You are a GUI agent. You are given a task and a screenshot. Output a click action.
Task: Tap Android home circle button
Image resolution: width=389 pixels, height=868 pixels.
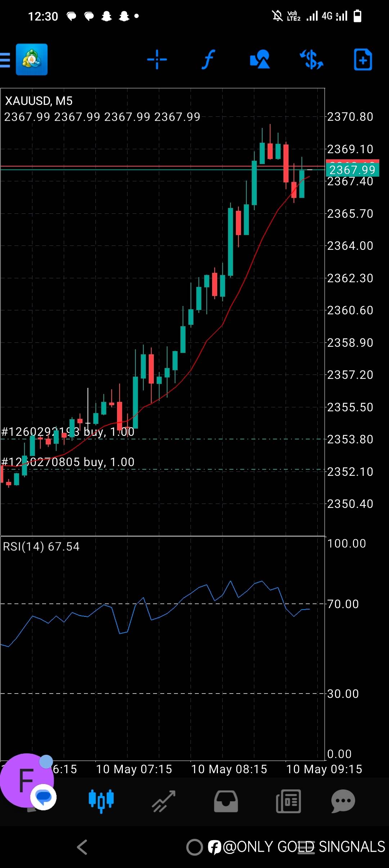point(194,847)
